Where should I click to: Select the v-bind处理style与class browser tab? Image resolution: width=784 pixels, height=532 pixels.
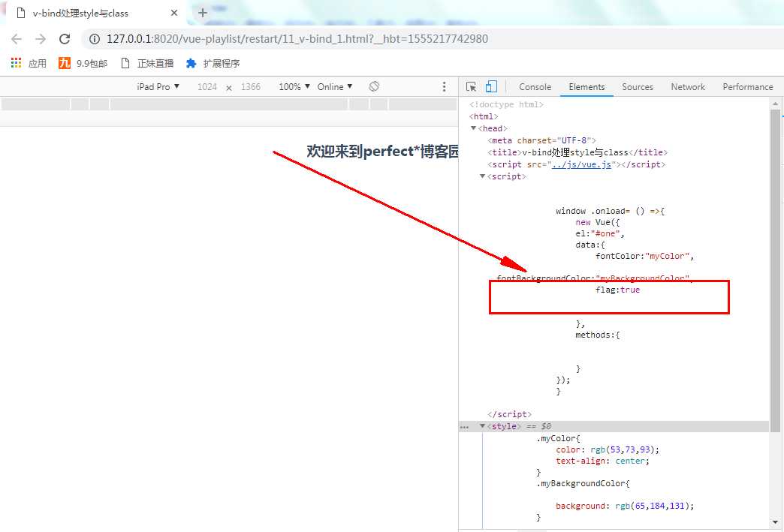point(95,13)
